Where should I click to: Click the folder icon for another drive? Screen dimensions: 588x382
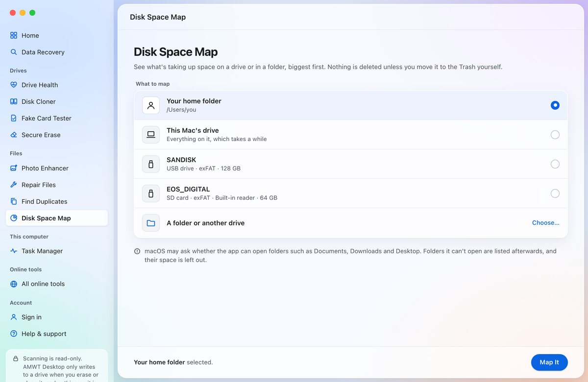click(x=151, y=223)
